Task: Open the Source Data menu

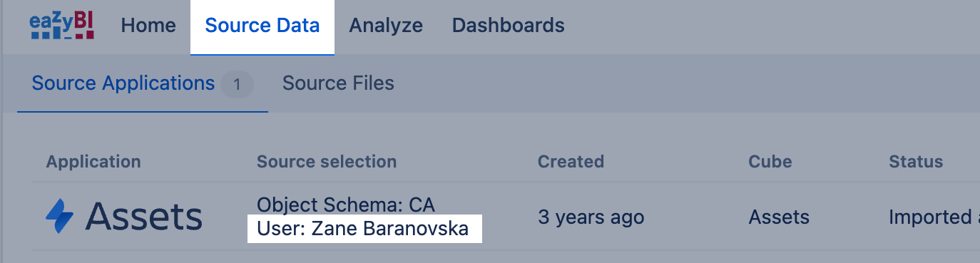Action: (x=262, y=26)
